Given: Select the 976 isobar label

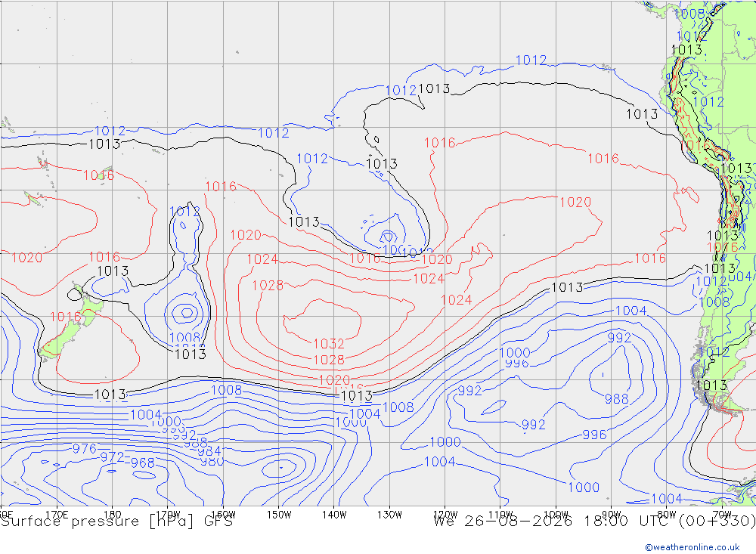Looking at the screenshot, I should click(x=85, y=449).
